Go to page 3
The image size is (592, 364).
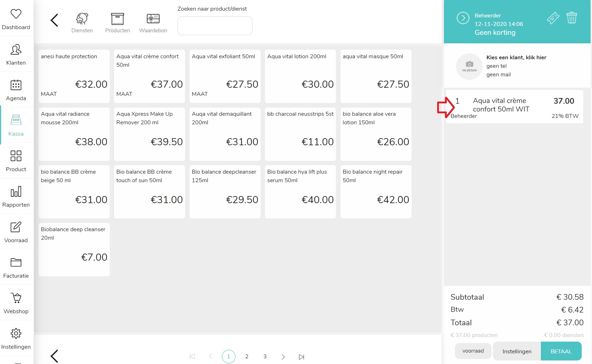(x=265, y=357)
